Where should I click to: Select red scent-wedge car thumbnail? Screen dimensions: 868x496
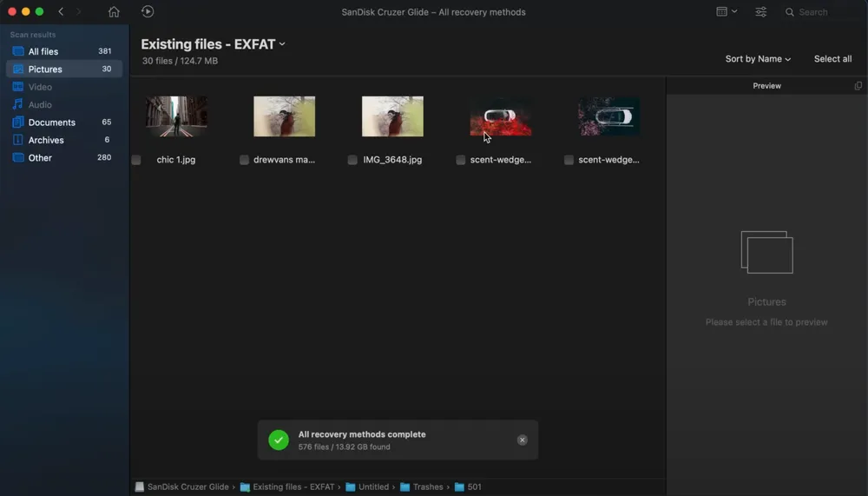point(501,116)
